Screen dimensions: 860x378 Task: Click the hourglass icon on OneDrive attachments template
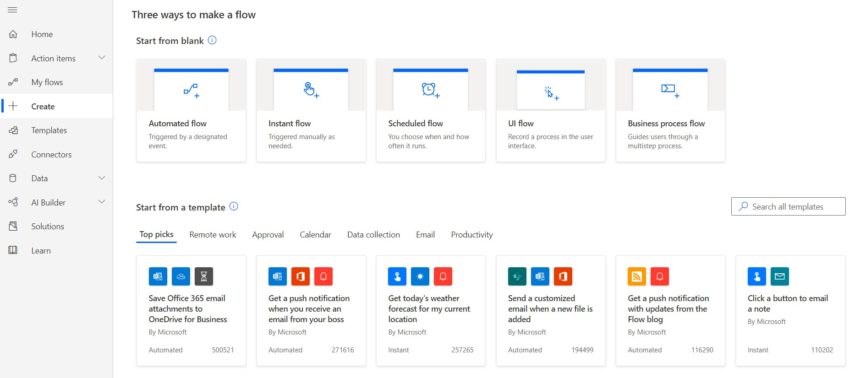tap(204, 277)
